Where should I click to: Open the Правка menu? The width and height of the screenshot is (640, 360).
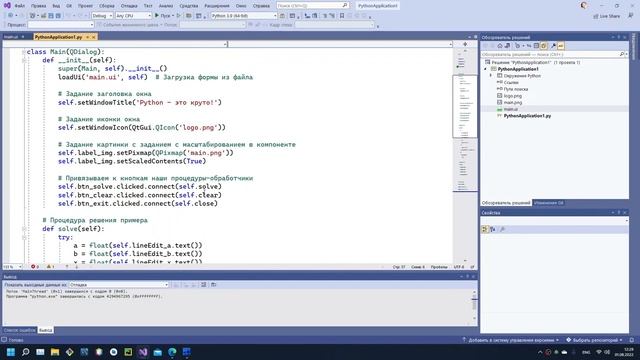point(38,6)
